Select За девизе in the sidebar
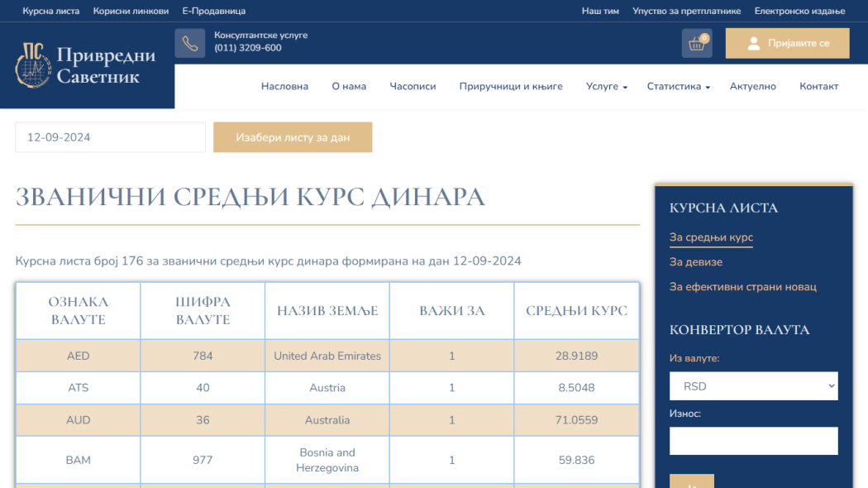The height and width of the screenshot is (488, 868). tap(695, 262)
